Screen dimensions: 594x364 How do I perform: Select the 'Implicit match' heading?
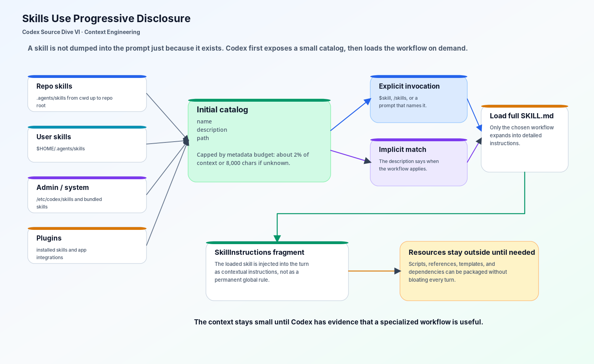tap(402, 150)
